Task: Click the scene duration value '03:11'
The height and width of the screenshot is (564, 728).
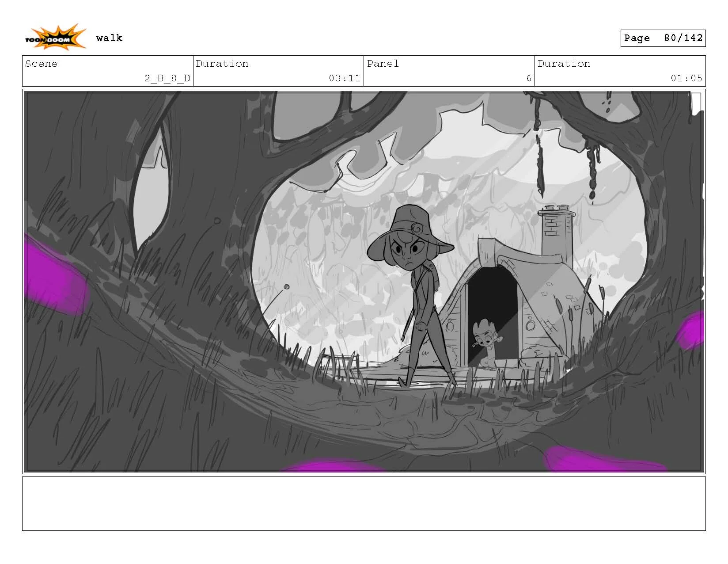Action: (x=345, y=78)
